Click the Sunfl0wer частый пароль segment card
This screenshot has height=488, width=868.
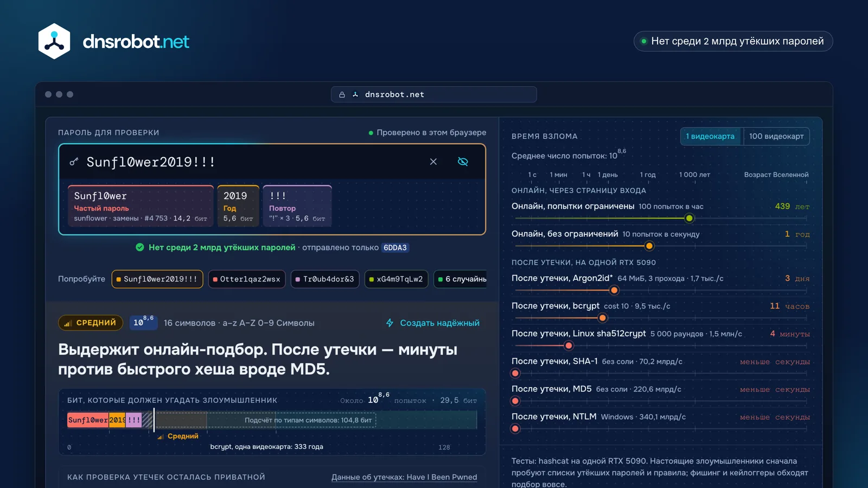pos(141,206)
